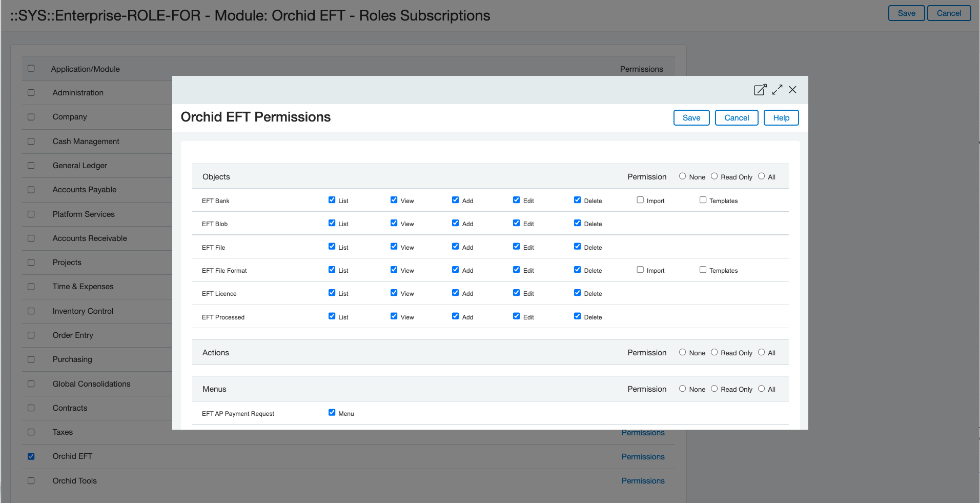The image size is (980, 503).
Task: Open Permissions link for Orchid EFT row
Action: tap(643, 457)
